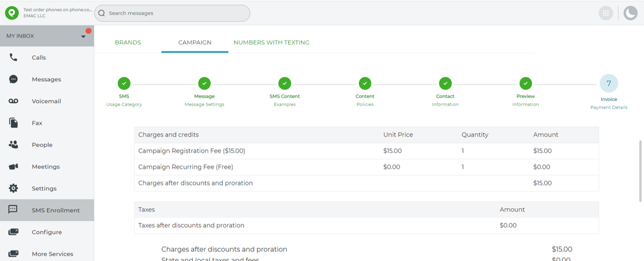Image resolution: width=644 pixels, height=261 pixels.
Task: Select step 7 Invoice Payment Details
Action: pos(608,83)
